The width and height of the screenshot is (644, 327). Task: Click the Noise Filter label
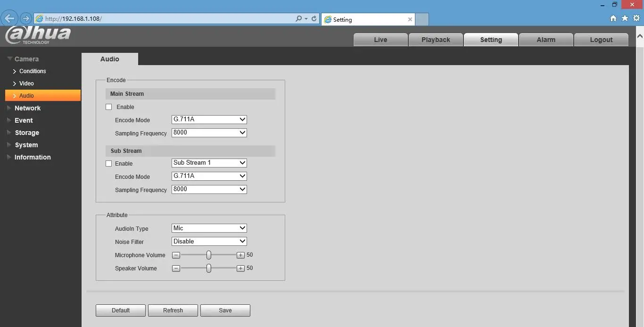coord(129,242)
